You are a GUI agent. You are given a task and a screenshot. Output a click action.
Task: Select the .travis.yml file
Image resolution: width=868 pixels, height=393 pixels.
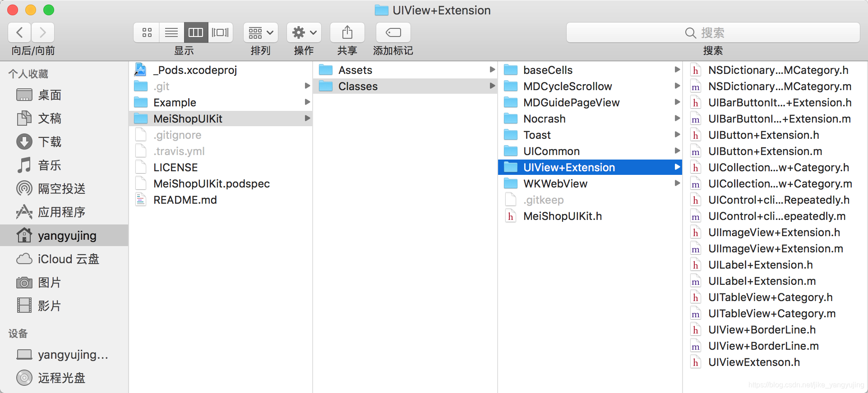[221, 151]
